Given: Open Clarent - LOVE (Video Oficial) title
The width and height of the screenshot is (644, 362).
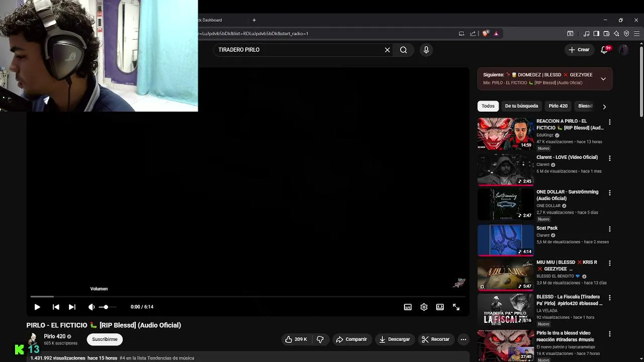Looking at the screenshot, I should 567,157.
